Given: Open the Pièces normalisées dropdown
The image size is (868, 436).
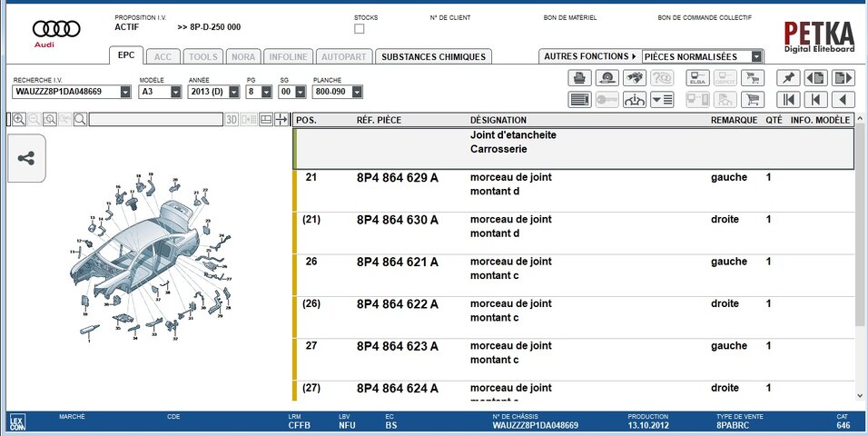Looking at the screenshot, I should point(756,56).
